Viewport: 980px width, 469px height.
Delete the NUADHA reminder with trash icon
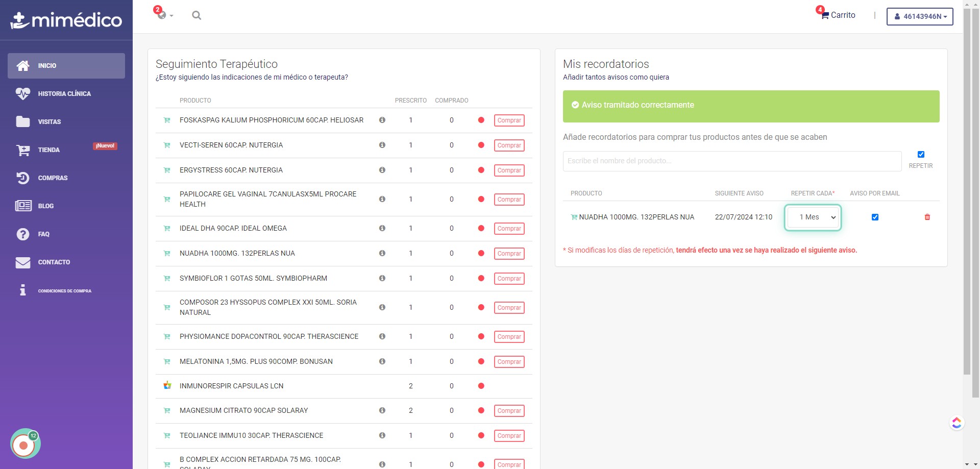pyautogui.click(x=927, y=217)
